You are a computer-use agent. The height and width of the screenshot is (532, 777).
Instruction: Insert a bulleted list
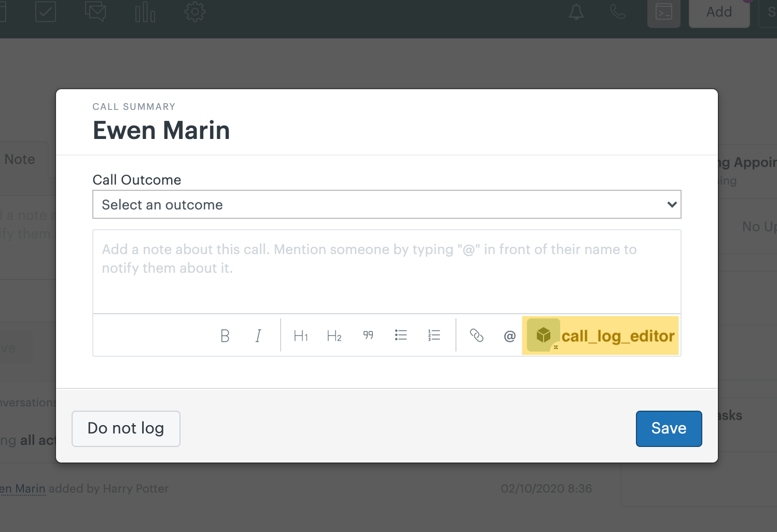(401, 335)
